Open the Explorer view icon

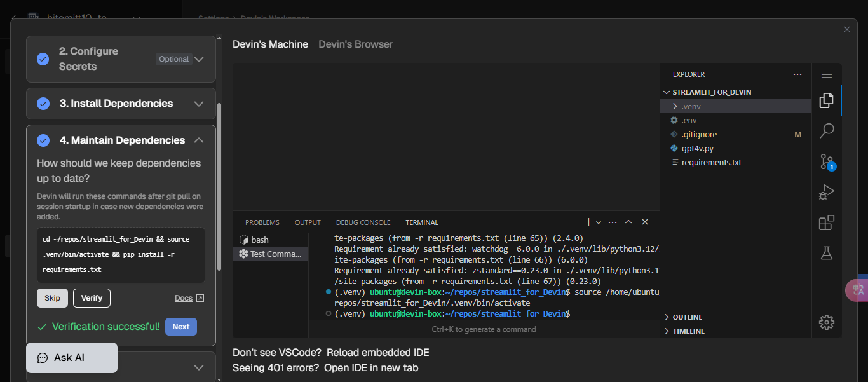point(826,100)
